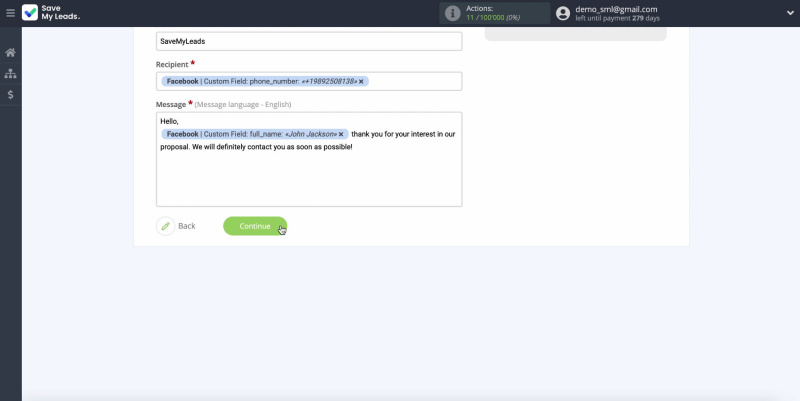Click the Back link label
This screenshot has width=800, height=401.
187,226
